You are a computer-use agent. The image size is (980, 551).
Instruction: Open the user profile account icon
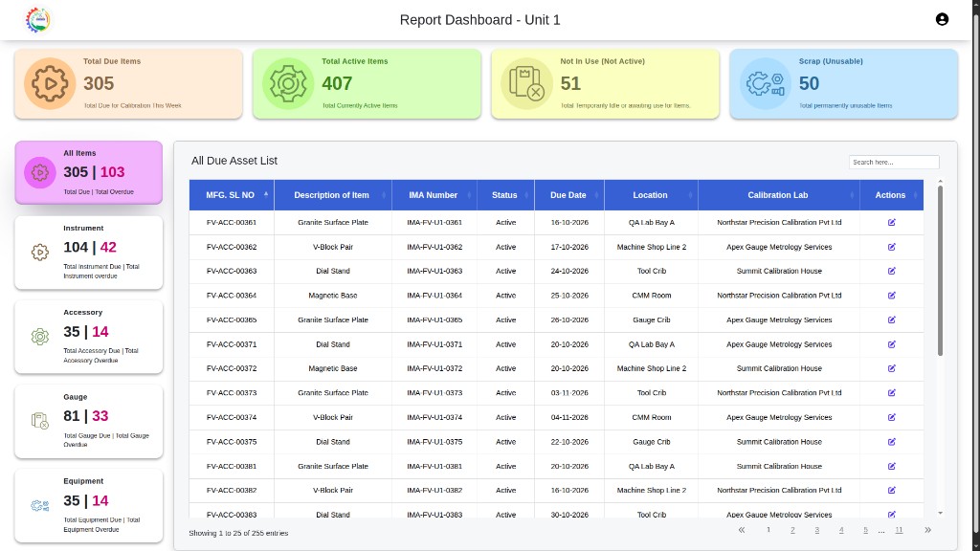942,19
